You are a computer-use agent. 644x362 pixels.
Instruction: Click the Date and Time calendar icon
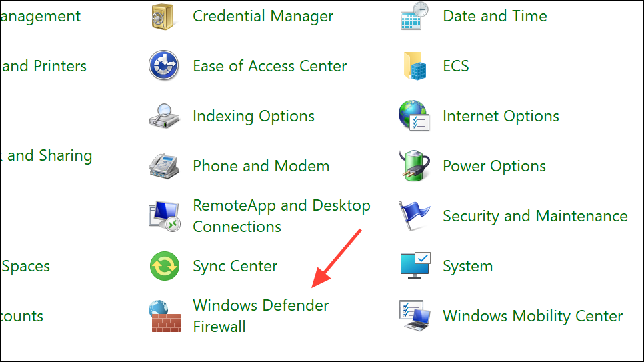point(415,16)
